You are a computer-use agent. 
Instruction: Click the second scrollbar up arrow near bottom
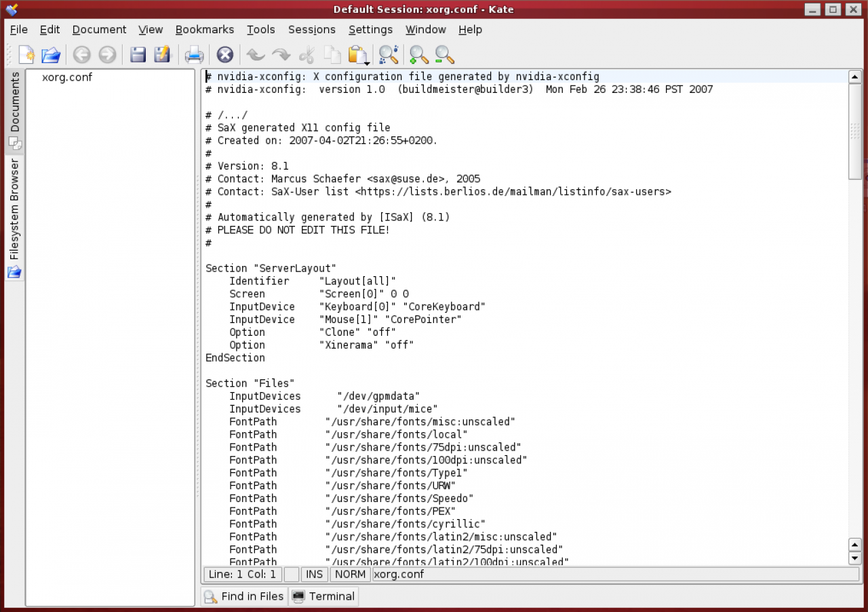(x=855, y=545)
